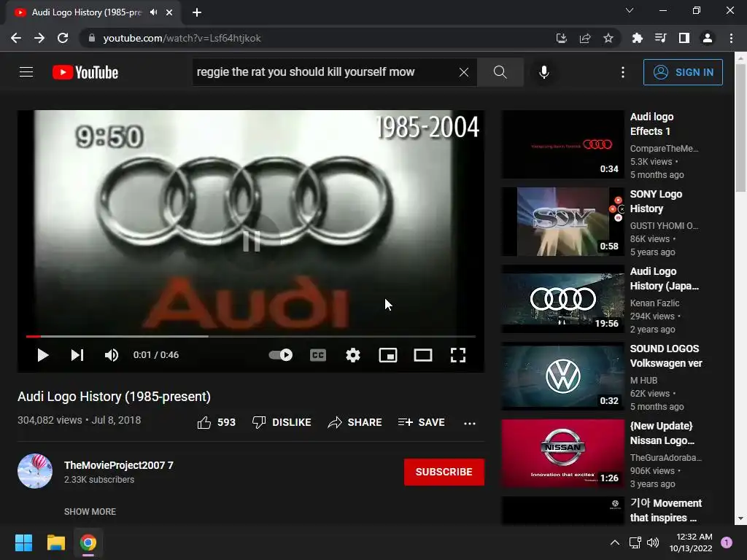Expand description with SHOW MORE
The height and width of the screenshot is (560, 747).
tap(90, 511)
